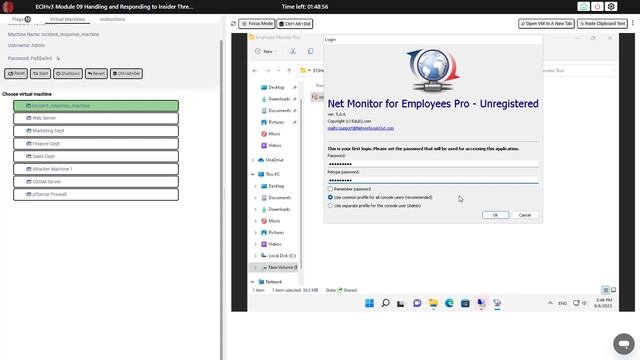
Task: Select the Marketing Dept virtual machine
Action: (96, 131)
